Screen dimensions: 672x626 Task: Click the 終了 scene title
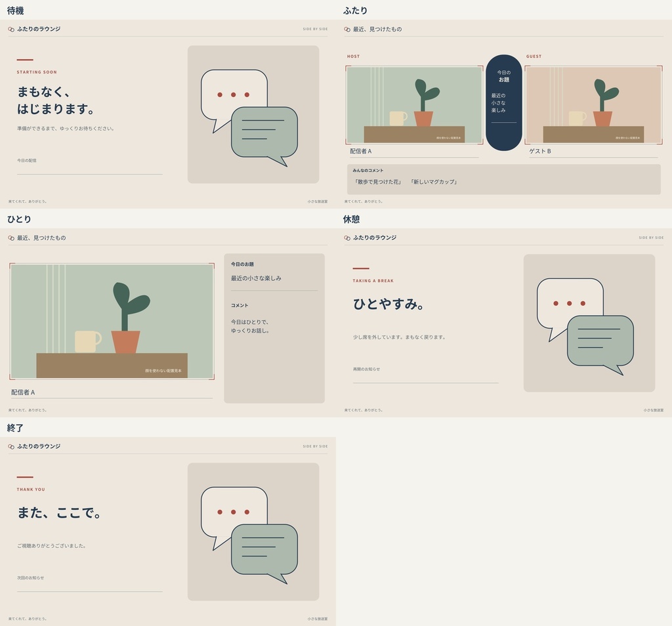pos(16,428)
